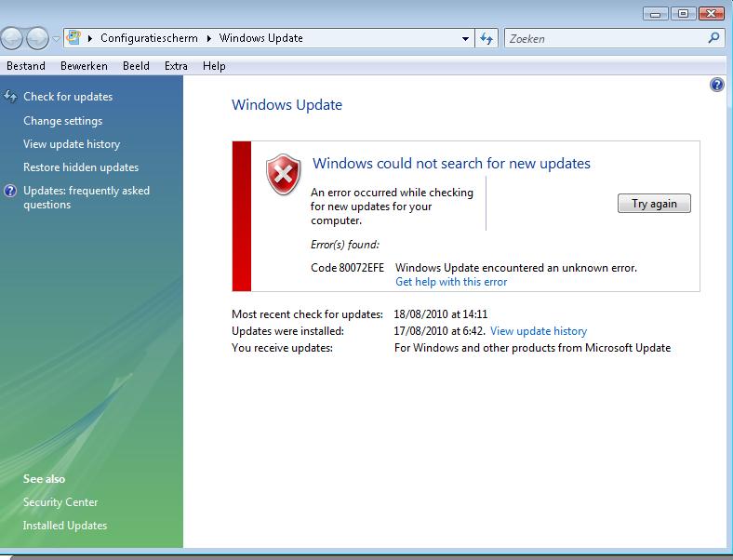The height and width of the screenshot is (560, 733).
Task: Click For Windows and other products from Microsoft Update
Action: [x=532, y=348]
